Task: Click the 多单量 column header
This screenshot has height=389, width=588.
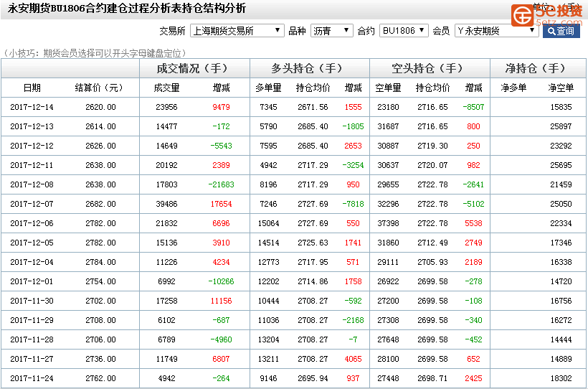Action: click(268, 88)
